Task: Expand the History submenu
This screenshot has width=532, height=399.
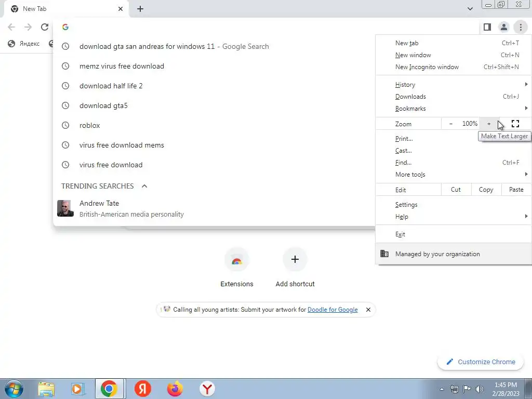Action: [453, 85]
